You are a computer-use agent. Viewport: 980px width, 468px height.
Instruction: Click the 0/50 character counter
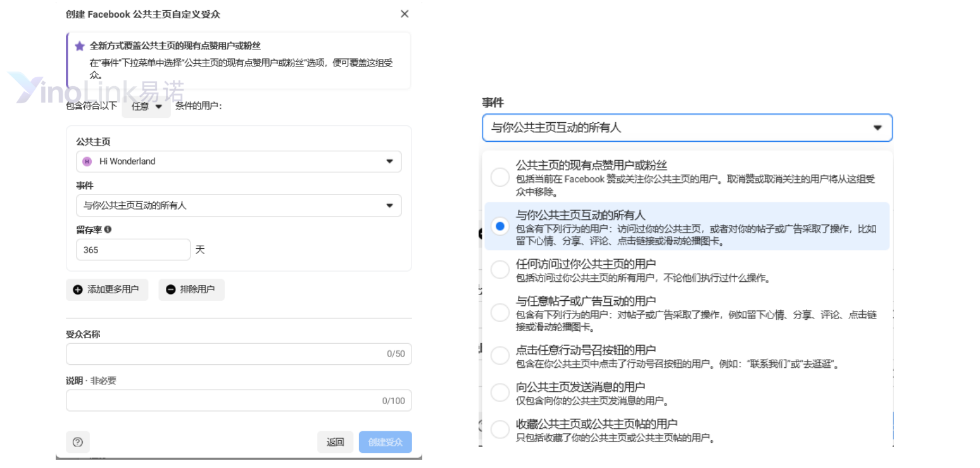point(396,354)
